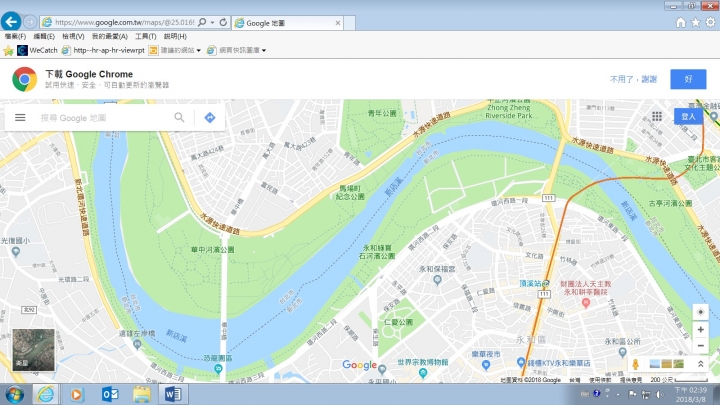Open Outlook from the taskbar
The width and height of the screenshot is (720, 405).
point(110,394)
